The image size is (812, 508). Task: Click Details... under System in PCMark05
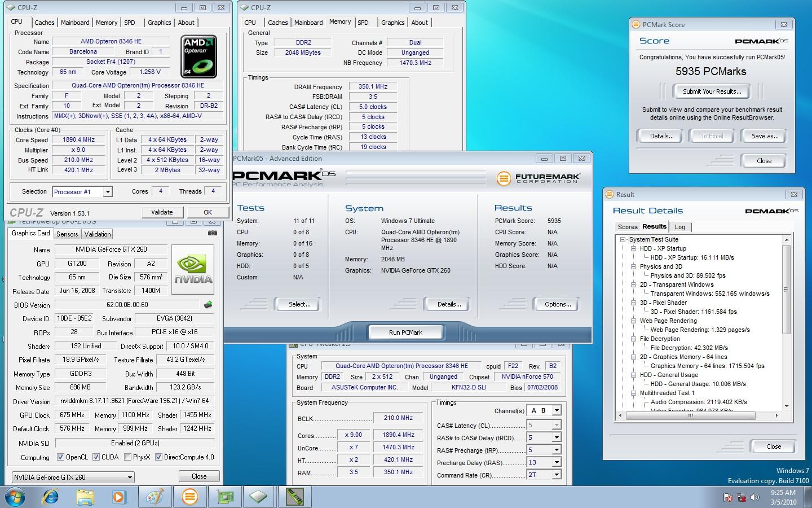pyautogui.click(x=449, y=304)
